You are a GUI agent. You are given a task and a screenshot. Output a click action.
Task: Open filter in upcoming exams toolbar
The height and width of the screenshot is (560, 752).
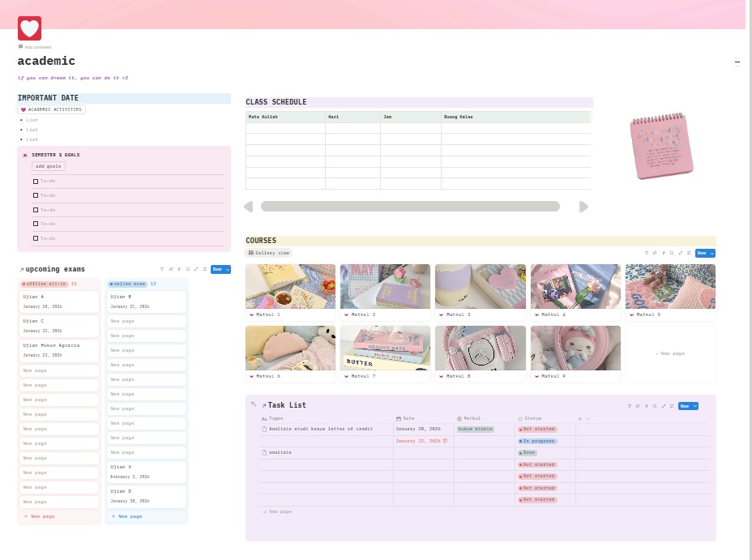point(162,269)
